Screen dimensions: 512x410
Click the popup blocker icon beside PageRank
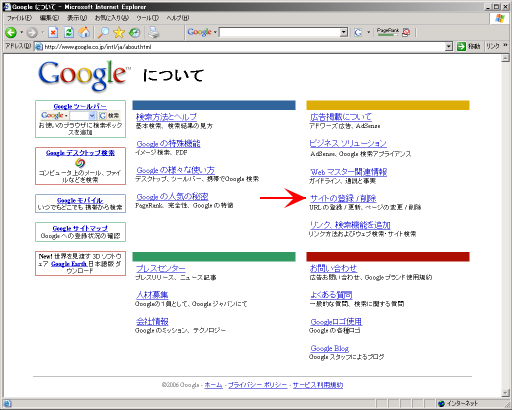coord(406,32)
